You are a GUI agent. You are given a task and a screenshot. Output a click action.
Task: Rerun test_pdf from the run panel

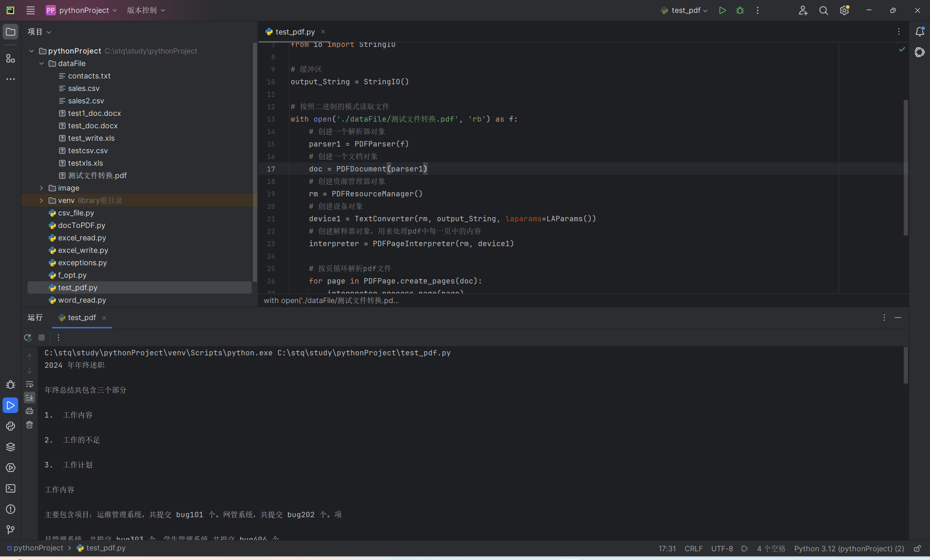28,337
